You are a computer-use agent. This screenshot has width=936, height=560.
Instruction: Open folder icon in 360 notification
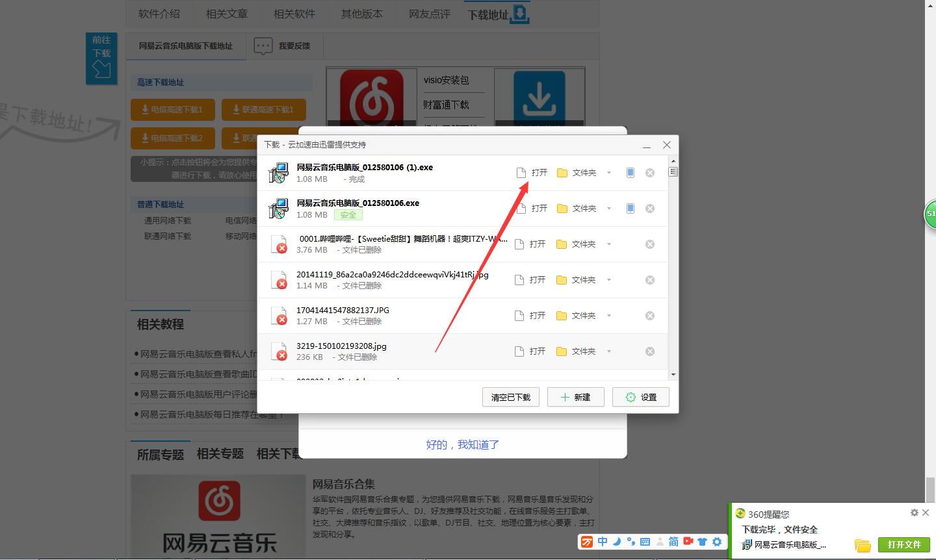tap(863, 545)
